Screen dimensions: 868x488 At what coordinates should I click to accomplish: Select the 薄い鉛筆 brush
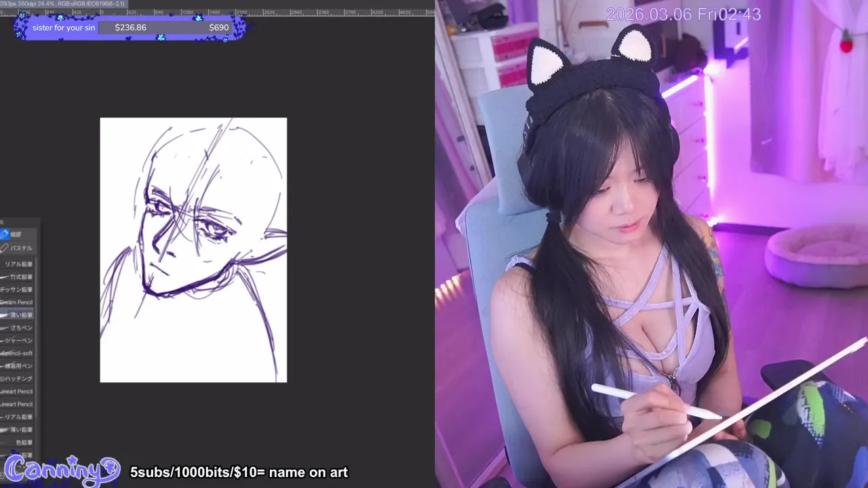click(x=17, y=430)
